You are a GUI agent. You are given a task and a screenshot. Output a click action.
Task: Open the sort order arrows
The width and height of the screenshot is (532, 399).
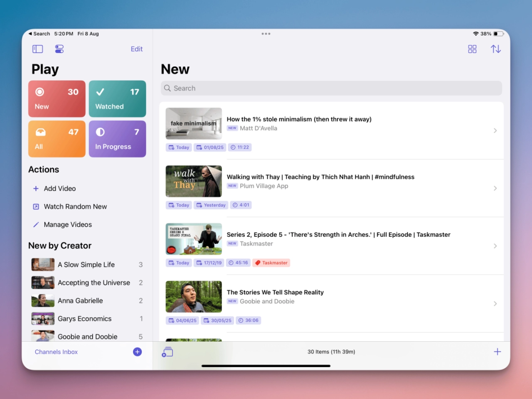495,49
